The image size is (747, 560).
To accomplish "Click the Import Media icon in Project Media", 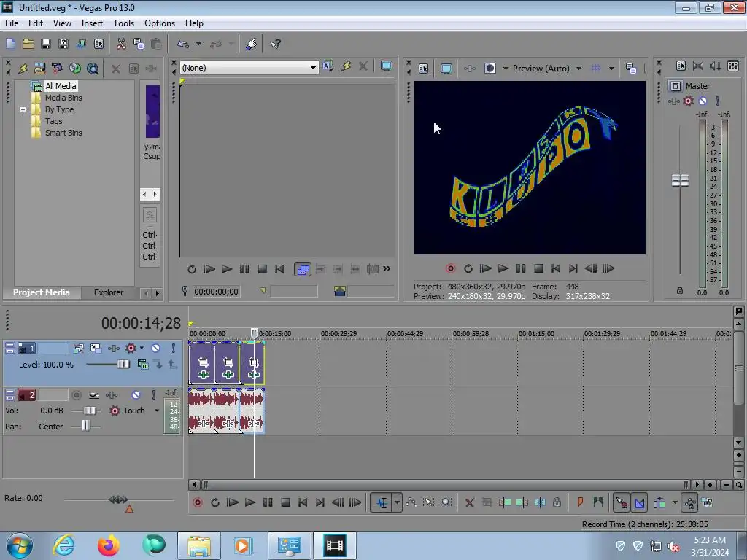I will pyautogui.click(x=39, y=68).
